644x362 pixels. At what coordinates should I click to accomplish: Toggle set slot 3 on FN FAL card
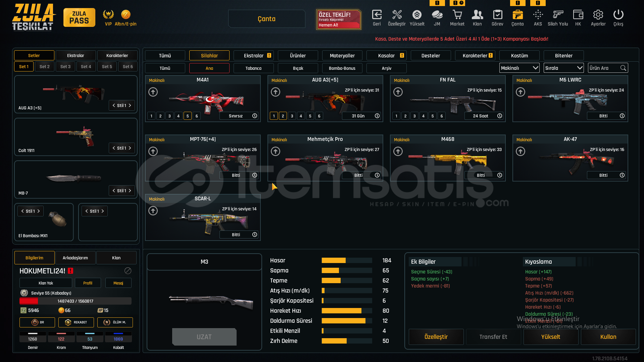pyautogui.click(x=414, y=116)
